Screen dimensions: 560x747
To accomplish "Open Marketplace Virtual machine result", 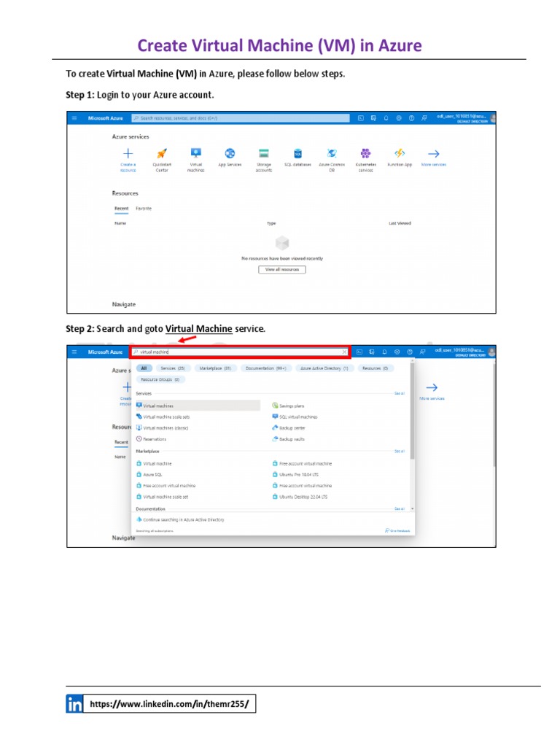I will coord(154,463).
